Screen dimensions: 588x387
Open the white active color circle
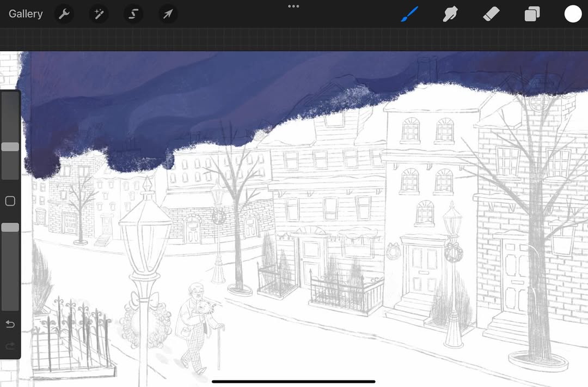point(573,14)
